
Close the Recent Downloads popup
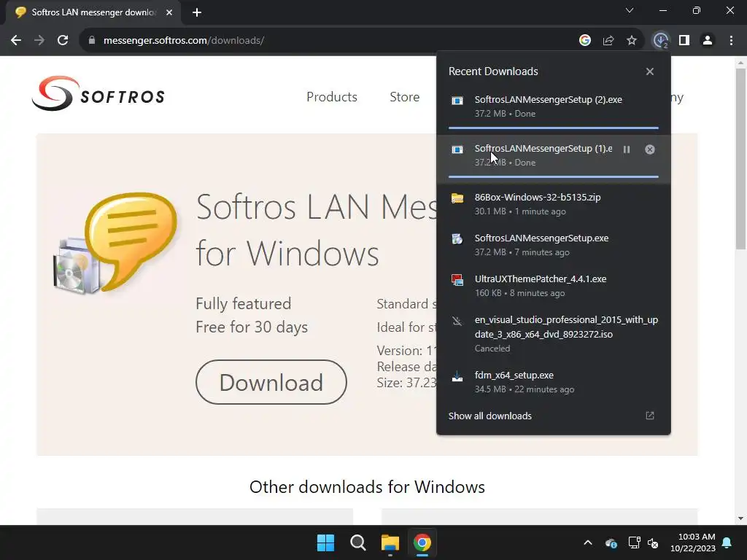point(650,71)
